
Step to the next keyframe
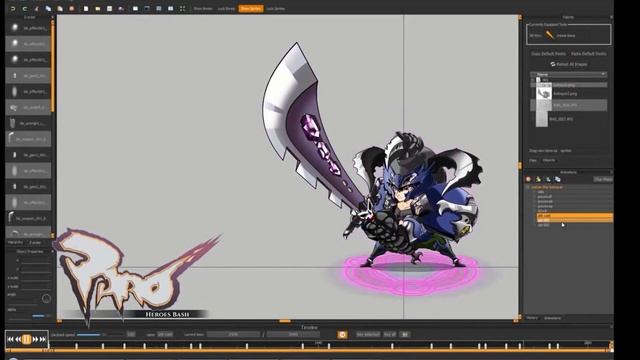[x=35, y=339]
